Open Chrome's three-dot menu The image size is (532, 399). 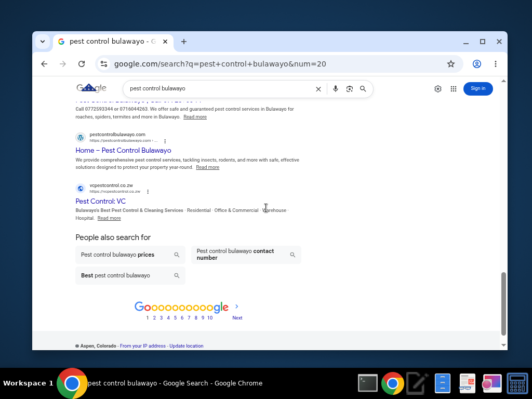coord(495,64)
